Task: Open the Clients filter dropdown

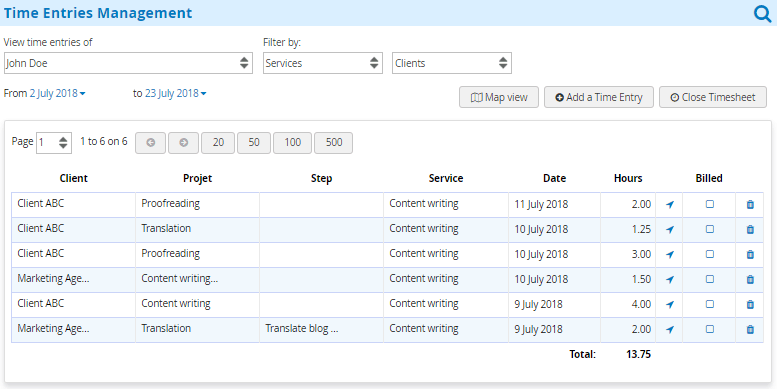Action: click(x=452, y=63)
